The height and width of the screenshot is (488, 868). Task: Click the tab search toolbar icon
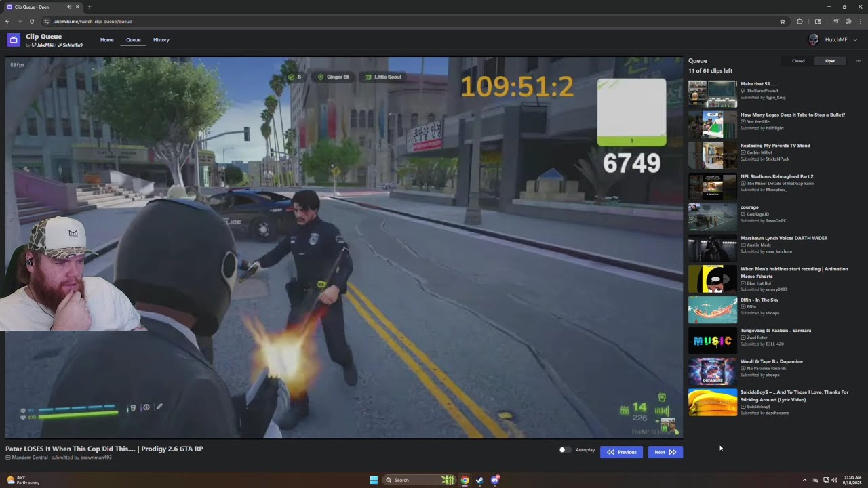[818, 21]
